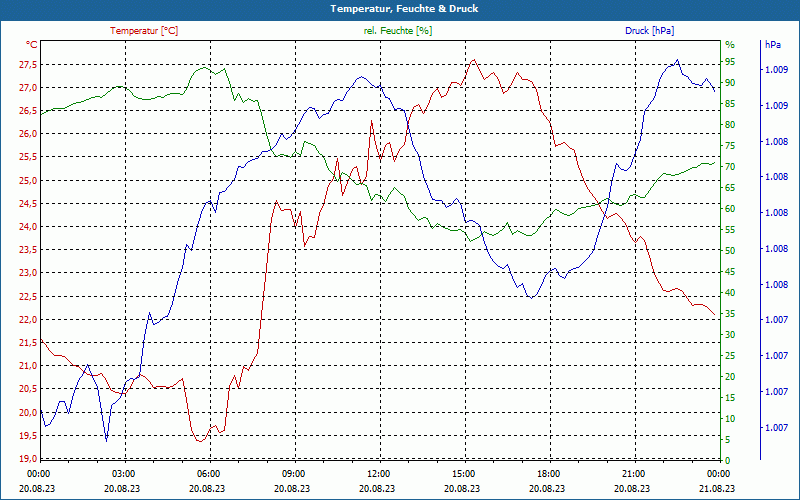The image size is (800, 500).
Task: Click the 21.08.23 date label
Action: [718, 488]
